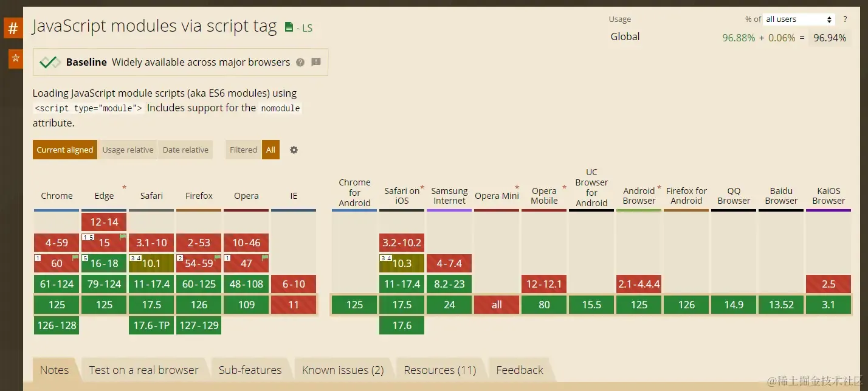The width and height of the screenshot is (868, 391).
Task: Open the LS specification document icon
Action: [x=289, y=27]
